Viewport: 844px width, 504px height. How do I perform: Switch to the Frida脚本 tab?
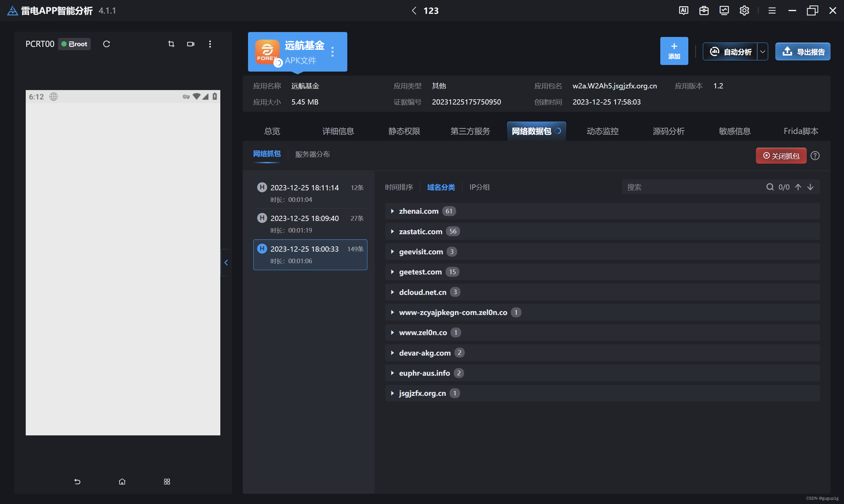tap(800, 131)
